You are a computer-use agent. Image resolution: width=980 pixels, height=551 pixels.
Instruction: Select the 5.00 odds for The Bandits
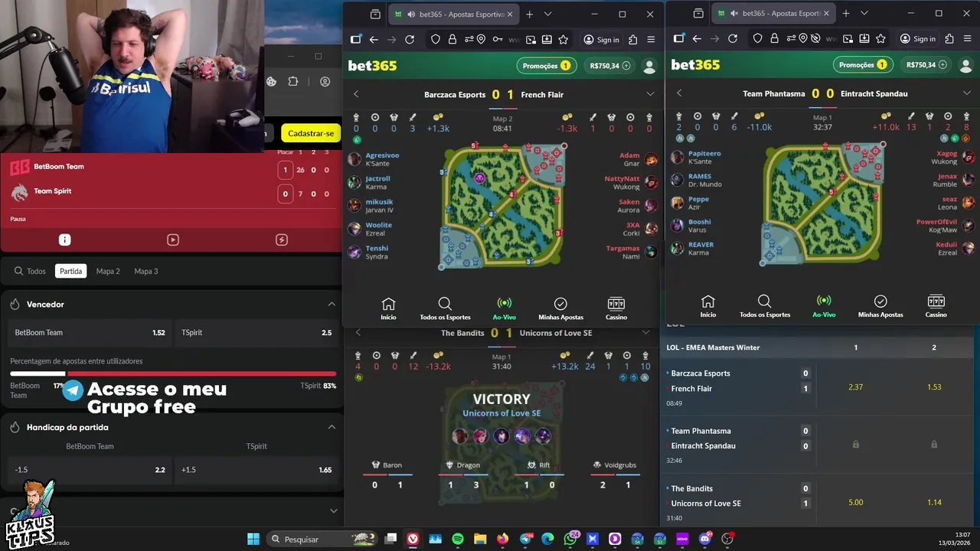(855, 503)
